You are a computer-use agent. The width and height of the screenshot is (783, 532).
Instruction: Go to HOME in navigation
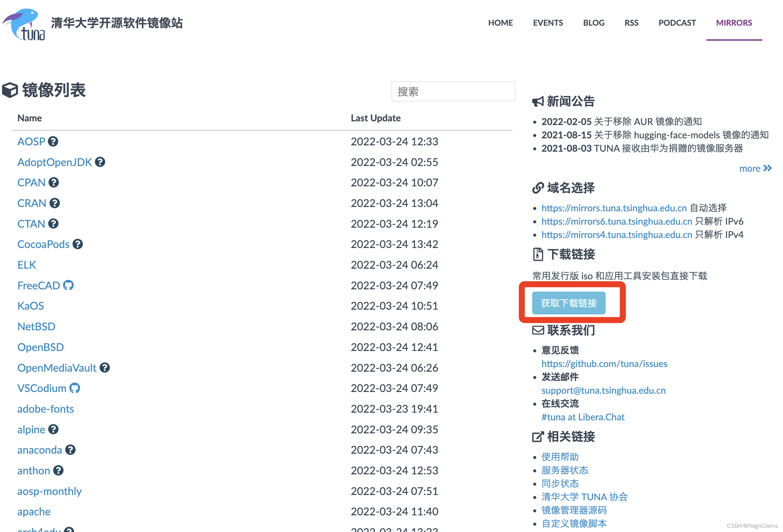click(500, 23)
